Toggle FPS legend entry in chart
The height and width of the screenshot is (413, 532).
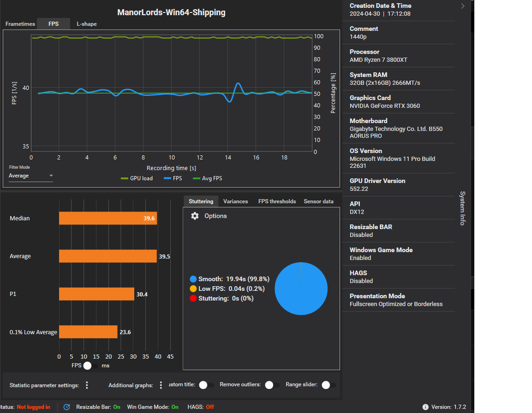tap(173, 178)
